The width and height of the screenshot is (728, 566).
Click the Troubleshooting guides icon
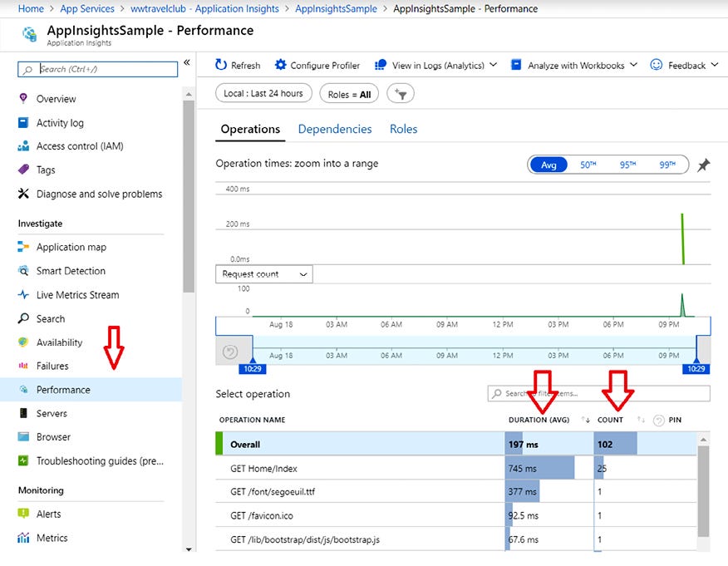tap(23, 460)
